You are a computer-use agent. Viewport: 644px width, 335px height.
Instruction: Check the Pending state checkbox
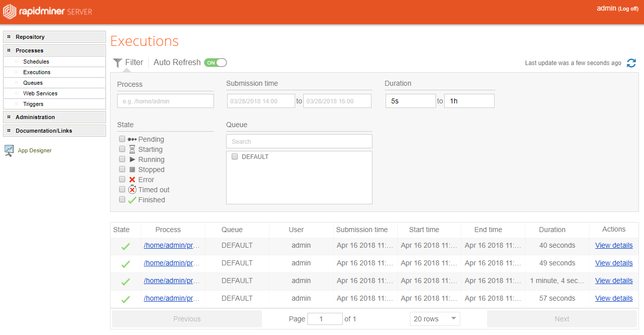(x=122, y=138)
